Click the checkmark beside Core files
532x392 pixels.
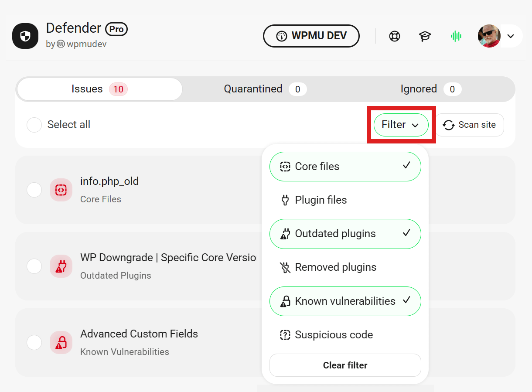pyautogui.click(x=406, y=166)
